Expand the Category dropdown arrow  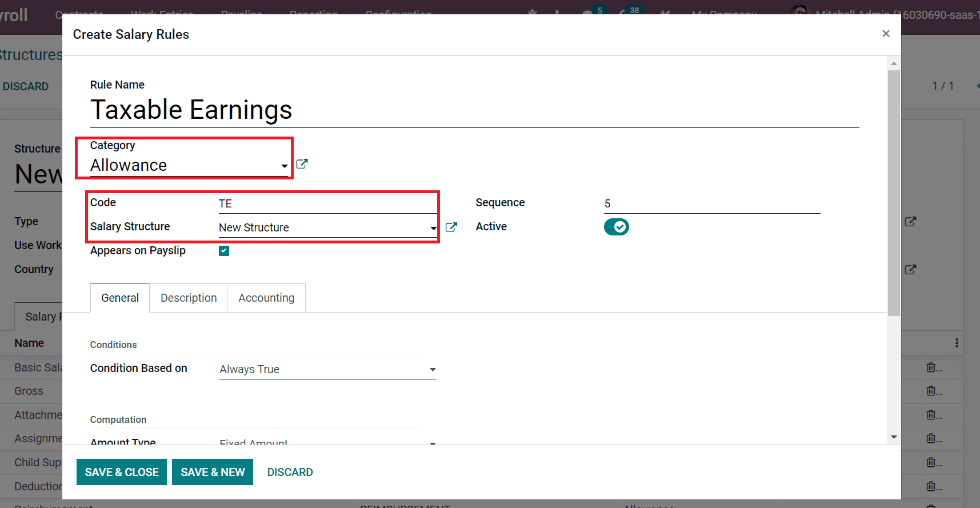pos(284,166)
